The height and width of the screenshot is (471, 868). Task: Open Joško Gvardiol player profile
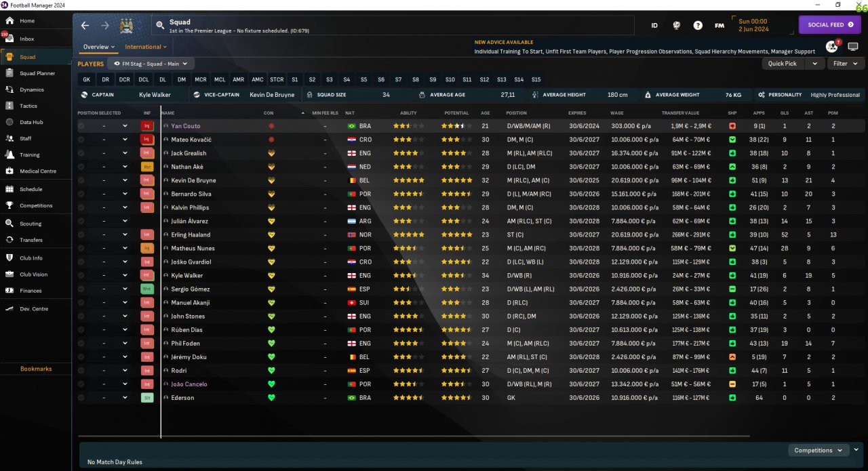[191, 262]
